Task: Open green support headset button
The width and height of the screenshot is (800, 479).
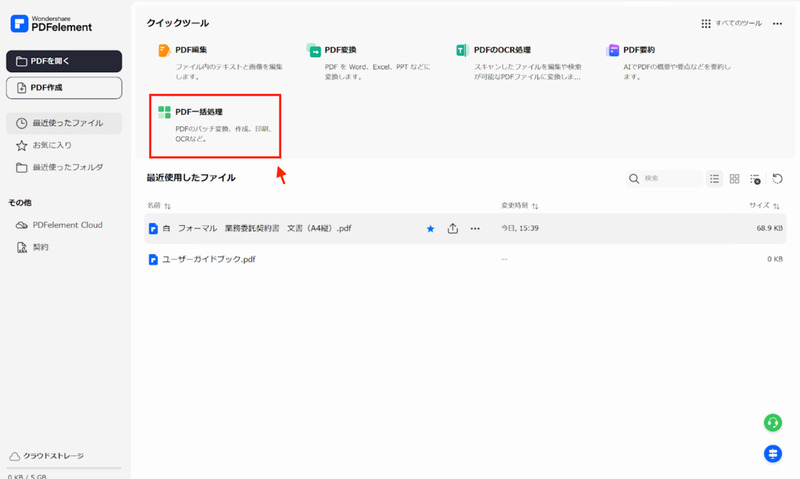Action: [x=772, y=422]
